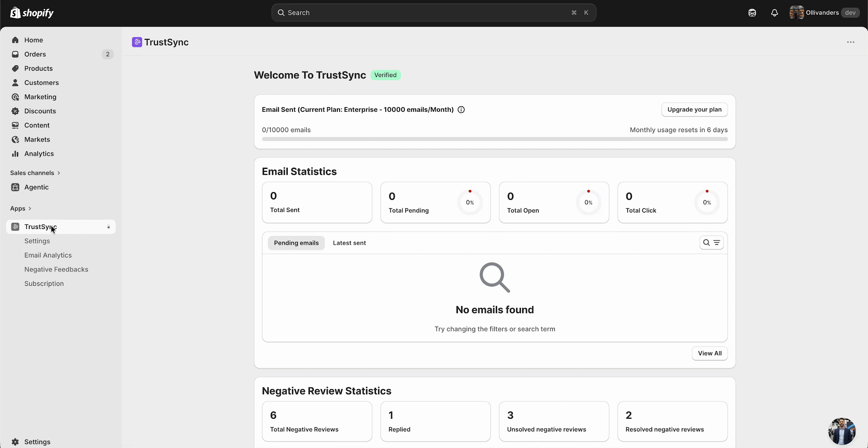Image resolution: width=868 pixels, height=448 pixels.
Task: Open Negative Feedbacks submenu item
Action: 56,269
